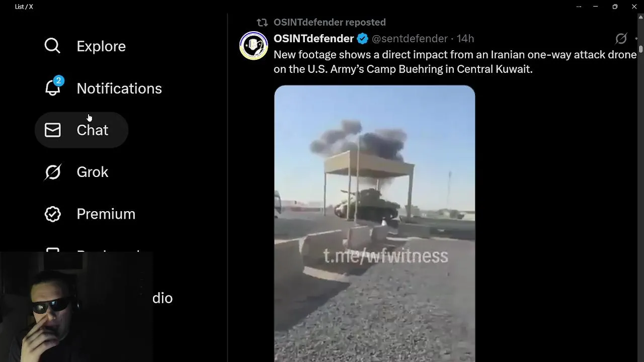Click the Notifications bell icon

53,87
